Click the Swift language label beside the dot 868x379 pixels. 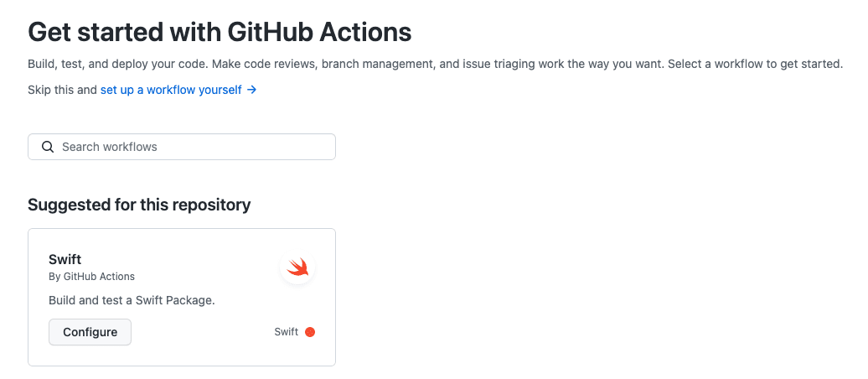(286, 332)
